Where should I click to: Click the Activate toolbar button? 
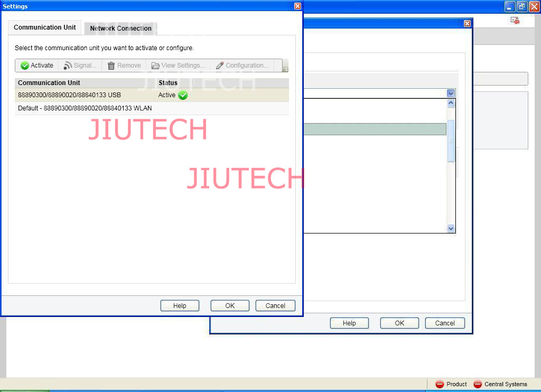pos(37,66)
